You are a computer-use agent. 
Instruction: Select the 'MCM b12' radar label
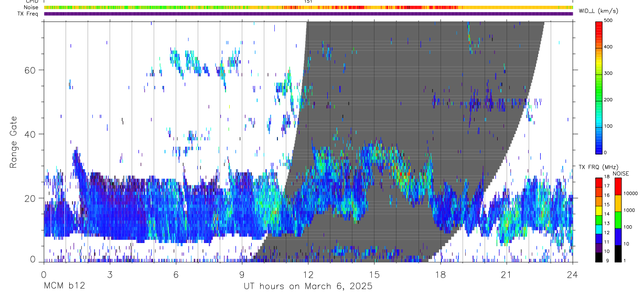(64, 287)
